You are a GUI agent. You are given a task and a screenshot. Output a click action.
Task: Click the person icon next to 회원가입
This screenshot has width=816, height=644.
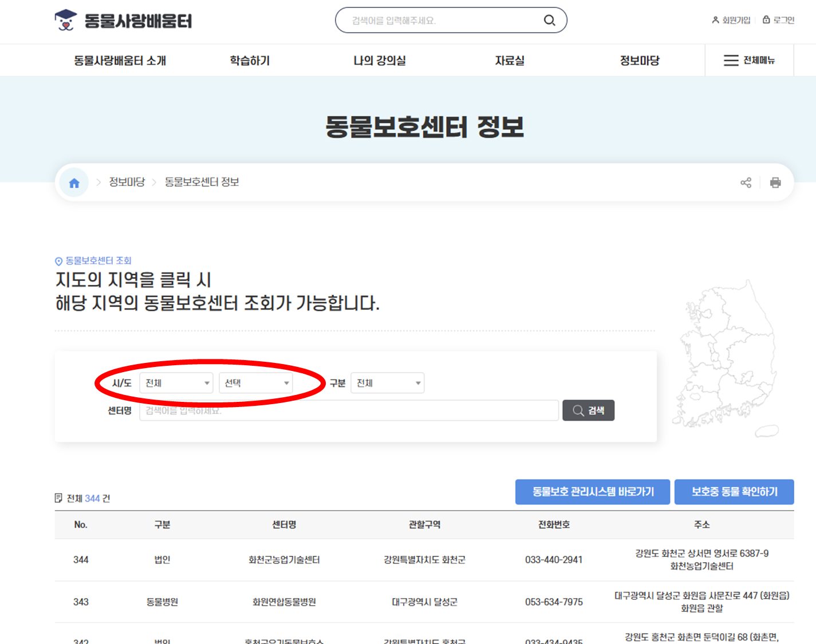715,19
